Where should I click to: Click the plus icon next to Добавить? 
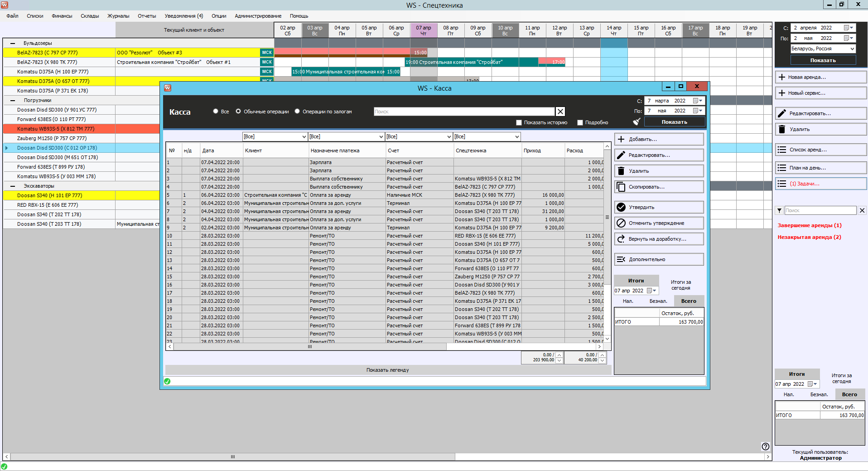click(x=621, y=139)
